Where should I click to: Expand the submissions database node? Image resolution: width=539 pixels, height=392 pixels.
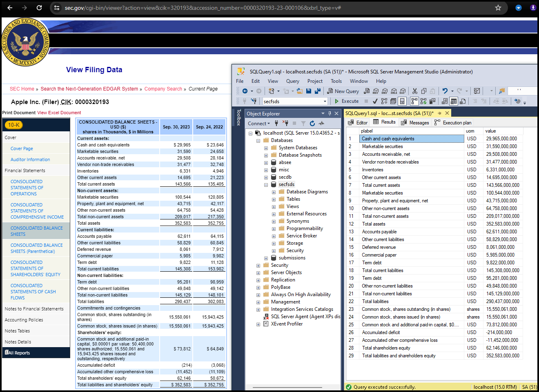[x=266, y=258]
